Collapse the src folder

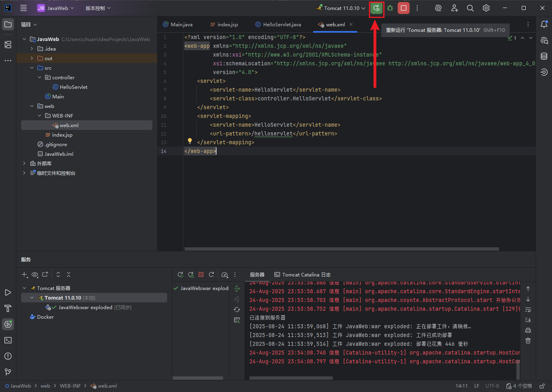[32, 68]
